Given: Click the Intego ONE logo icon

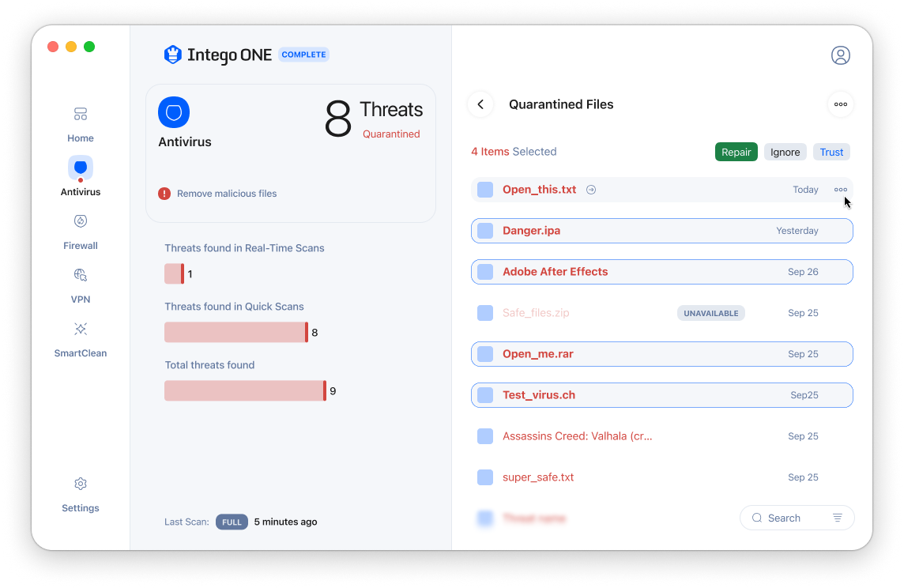Looking at the screenshot, I should [x=173, y=55].
